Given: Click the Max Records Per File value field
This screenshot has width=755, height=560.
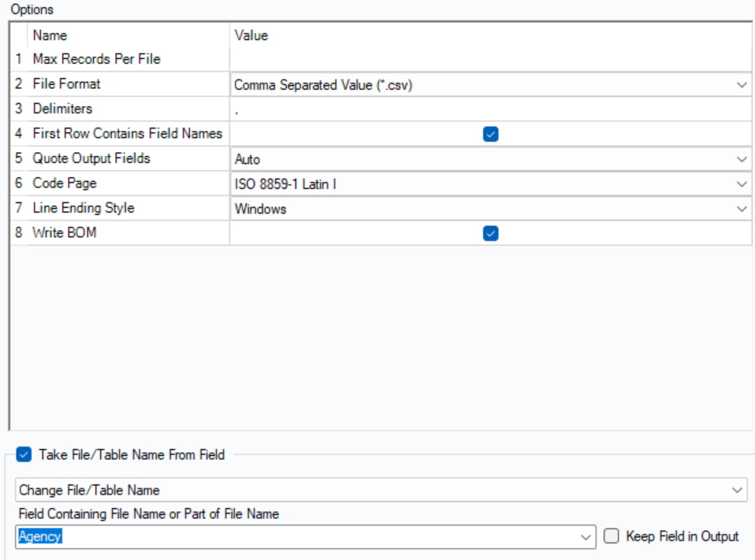Looking at the screenshot, I should 489,59.
